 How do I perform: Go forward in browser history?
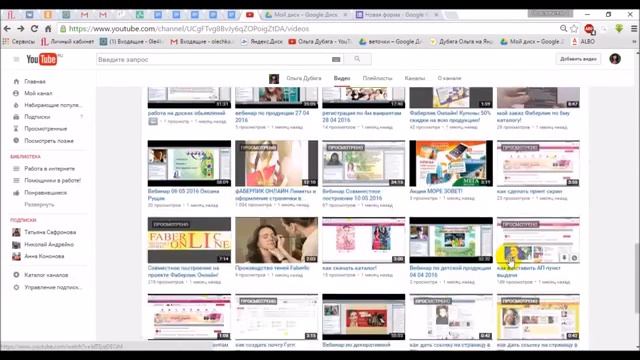pos(20,29)
